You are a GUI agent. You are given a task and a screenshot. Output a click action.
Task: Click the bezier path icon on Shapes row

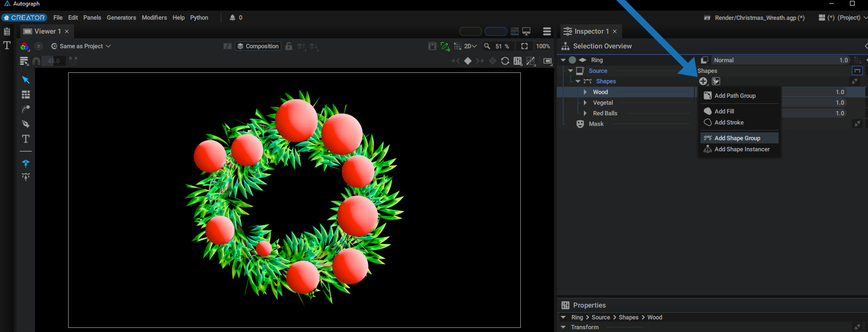pos(857,71)
